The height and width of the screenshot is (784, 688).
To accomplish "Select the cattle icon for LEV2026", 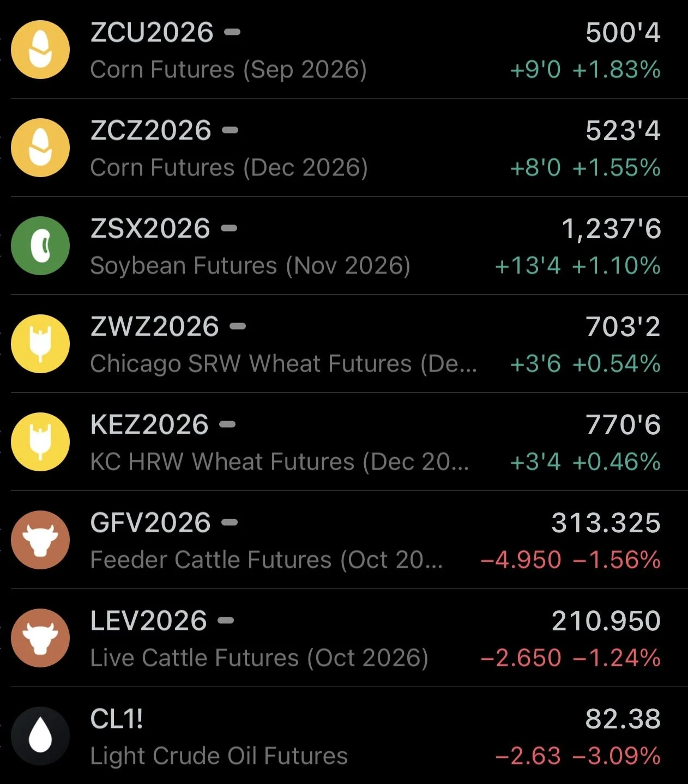I will click(40, 638).
